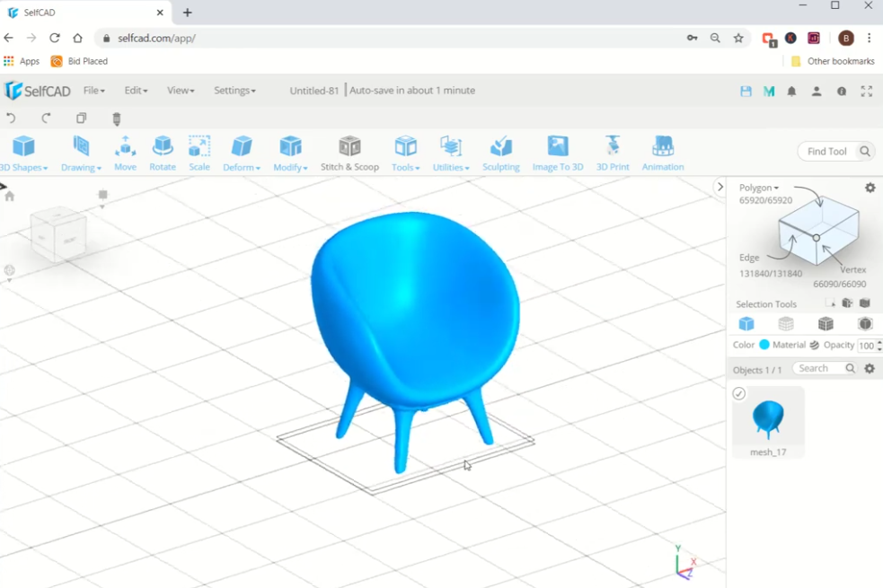Select Vertex mode label
883x588 pixels.
pyautogui.click(x=852, y=269)
